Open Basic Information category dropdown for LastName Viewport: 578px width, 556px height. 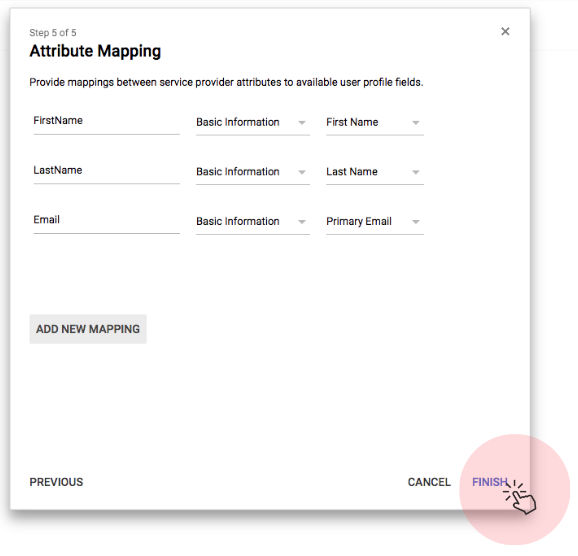(x=253, y=172)
